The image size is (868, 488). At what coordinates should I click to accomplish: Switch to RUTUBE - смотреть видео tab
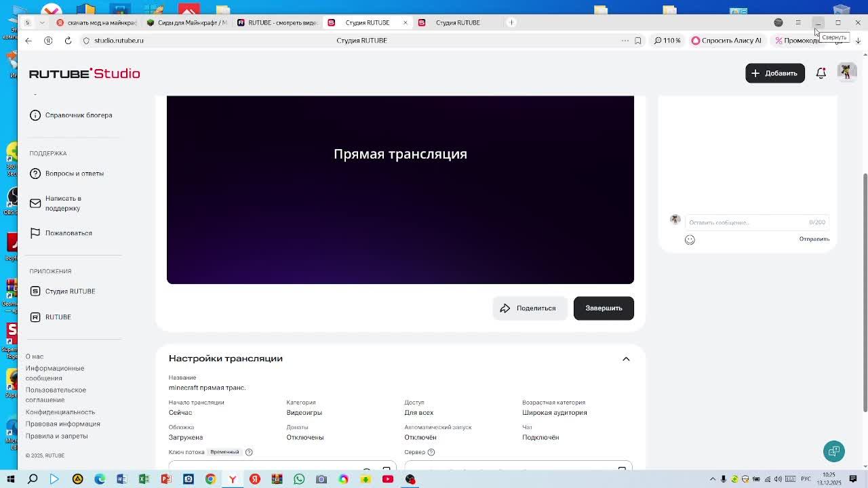(x=277, y=22)
